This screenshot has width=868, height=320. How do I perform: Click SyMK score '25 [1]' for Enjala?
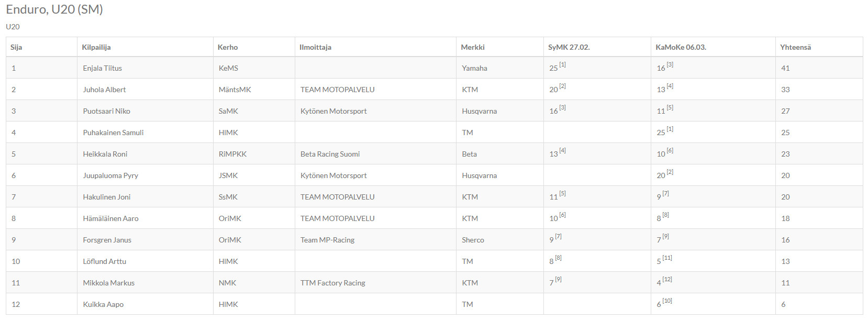tap(558, 67)
